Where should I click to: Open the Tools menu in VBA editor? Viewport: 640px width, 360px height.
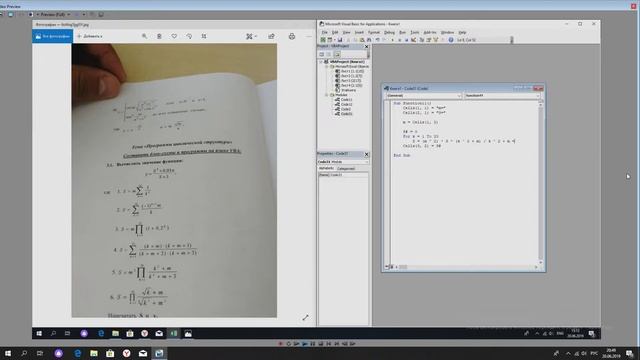[x=415, y=32]
